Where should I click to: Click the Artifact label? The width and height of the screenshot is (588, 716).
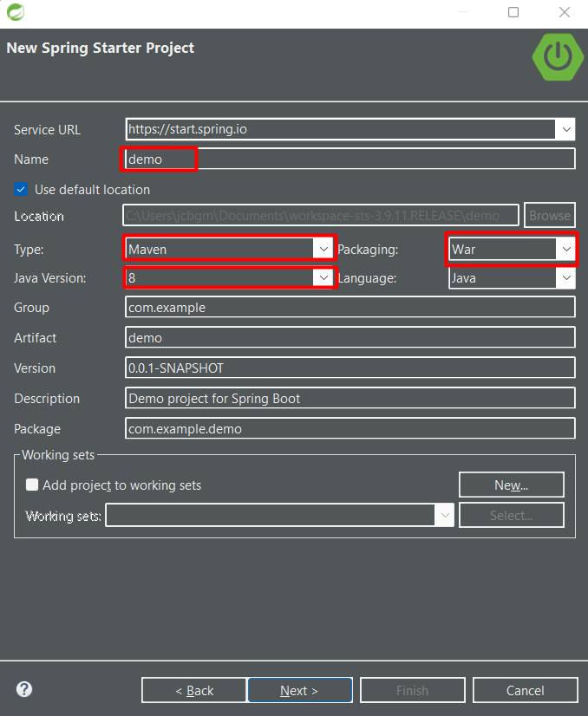pos(36,337)
